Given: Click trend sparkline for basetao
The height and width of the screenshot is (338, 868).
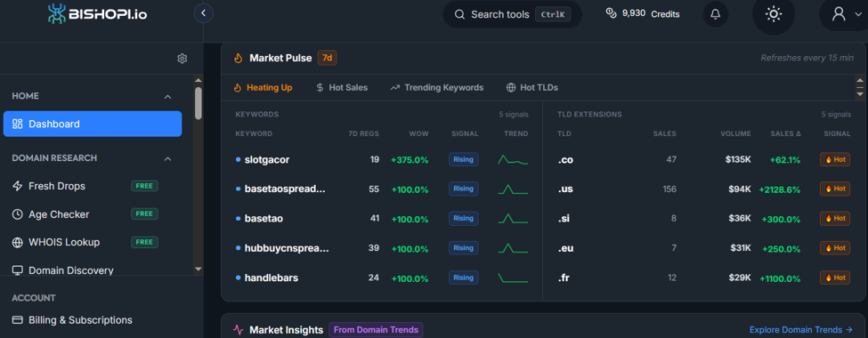Looking at the screenshot, I should point(513,219).
